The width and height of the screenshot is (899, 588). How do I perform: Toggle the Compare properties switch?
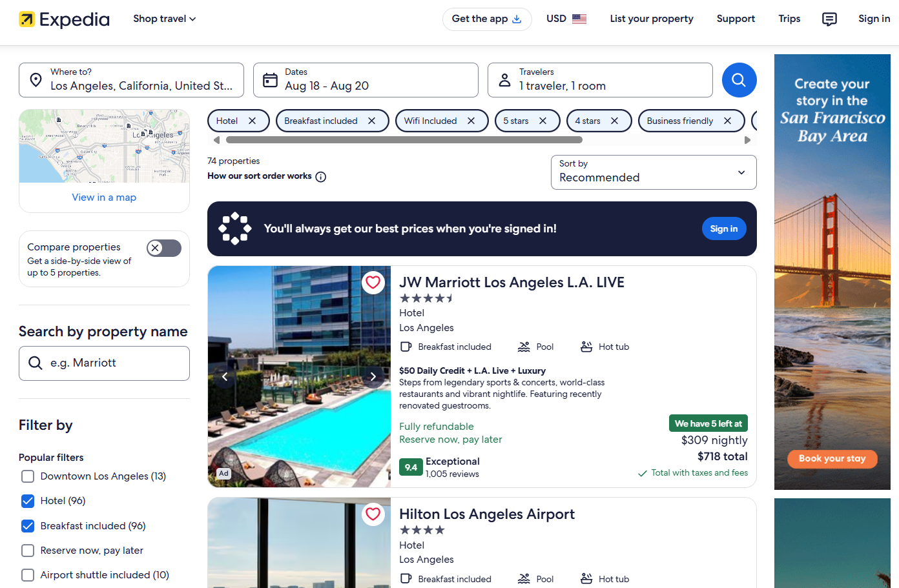pos(164,248)
